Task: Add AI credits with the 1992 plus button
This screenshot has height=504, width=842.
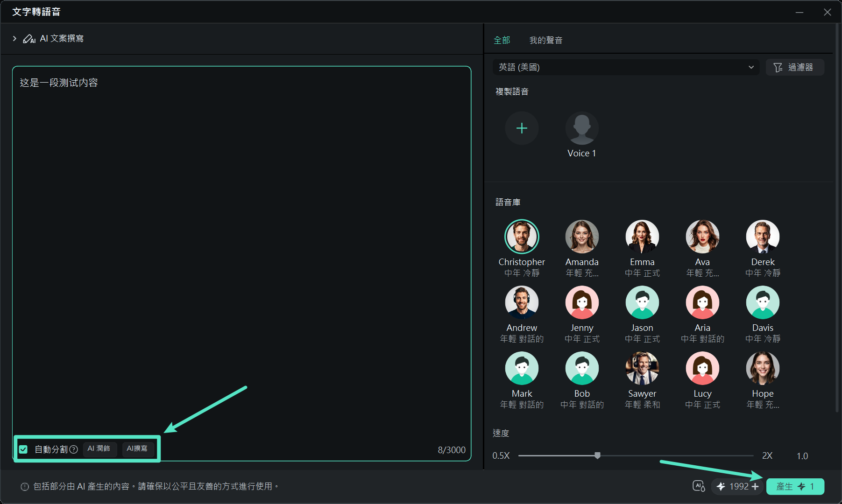Action: tap(755, 486)
